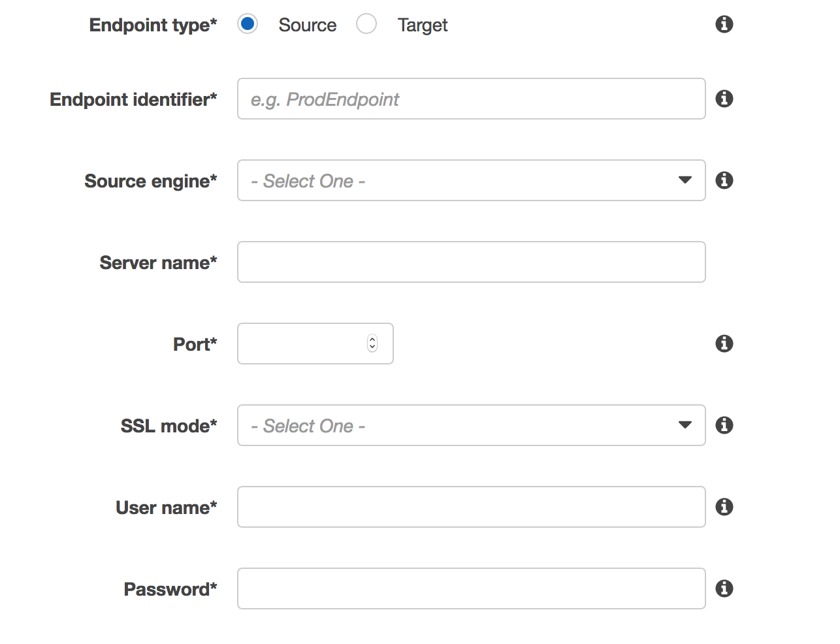Select the Target radio button

tap(366, 24)
